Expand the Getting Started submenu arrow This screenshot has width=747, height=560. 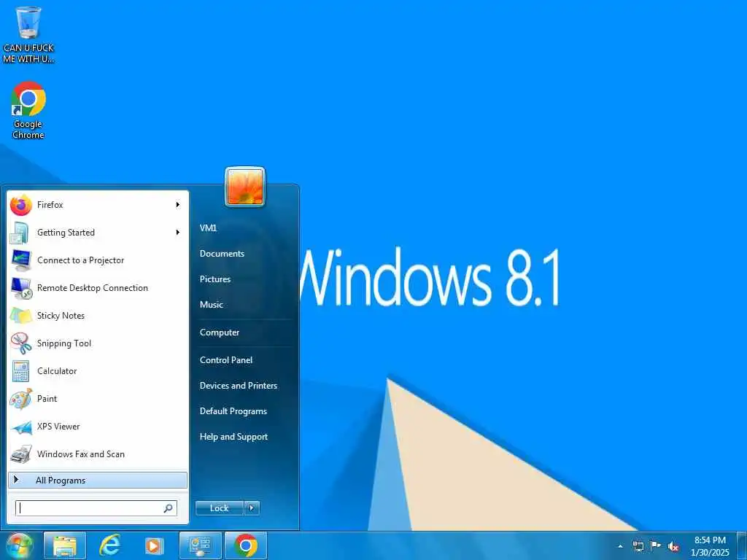(178, 233)
